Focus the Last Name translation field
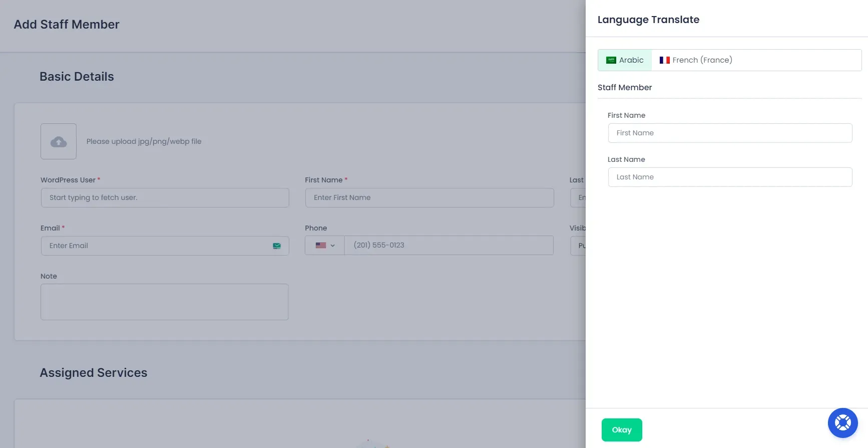The width and height of the screenshot is (868, 448). pos(730,177)
